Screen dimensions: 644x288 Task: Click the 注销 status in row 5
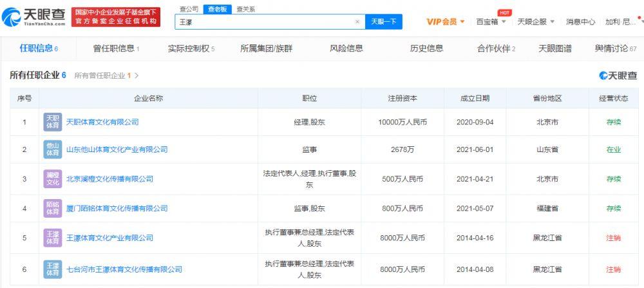(x=614, y=238)
